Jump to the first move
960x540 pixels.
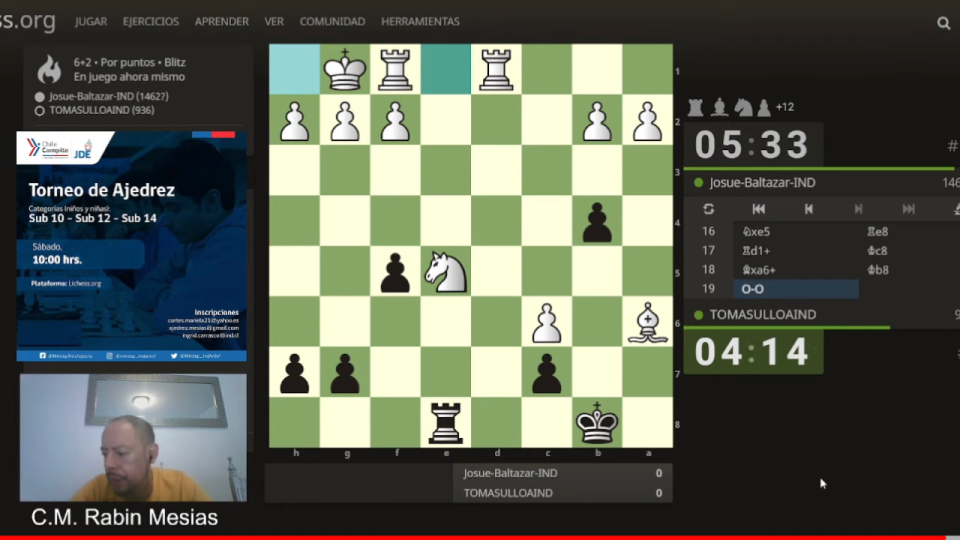coord(758,209)
